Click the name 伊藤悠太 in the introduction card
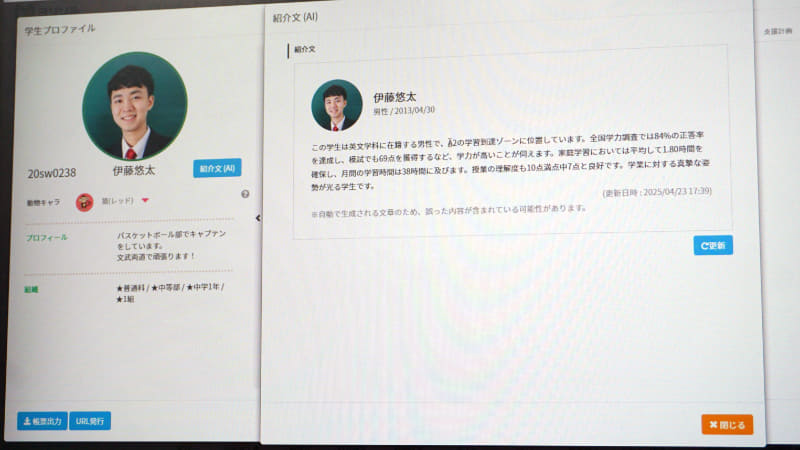This screenshot has width=800, height=450. click(394, 97)
